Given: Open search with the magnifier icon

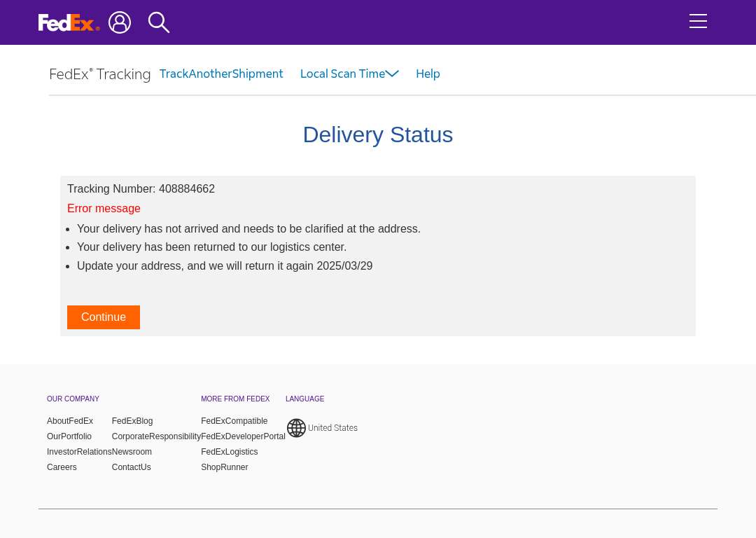Looking at the screenshot, I should pos(159,22).
